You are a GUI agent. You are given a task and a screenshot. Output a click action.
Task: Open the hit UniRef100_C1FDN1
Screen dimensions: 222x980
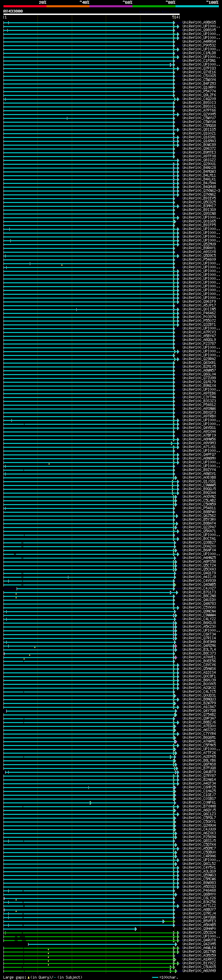coord(199,60)
